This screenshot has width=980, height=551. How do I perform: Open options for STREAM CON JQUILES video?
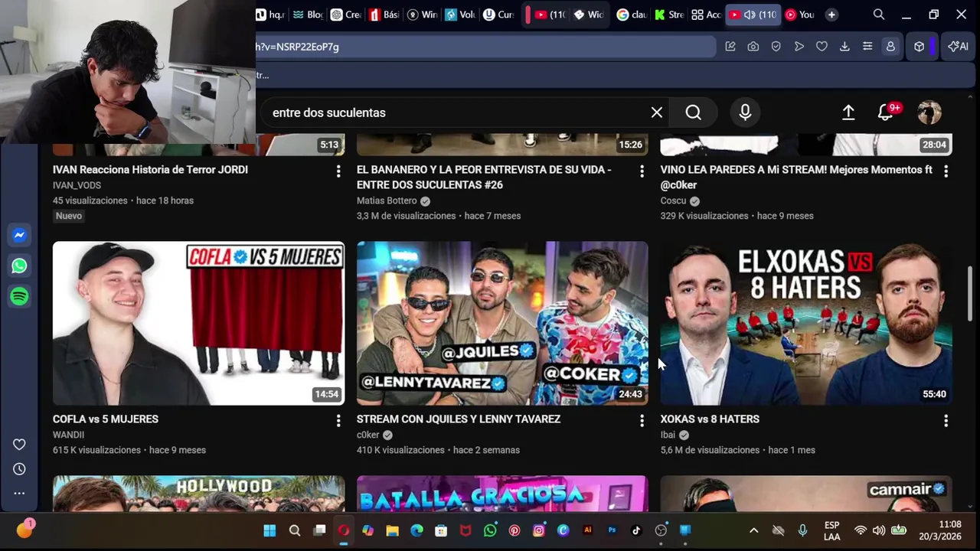tap(642, 421)
